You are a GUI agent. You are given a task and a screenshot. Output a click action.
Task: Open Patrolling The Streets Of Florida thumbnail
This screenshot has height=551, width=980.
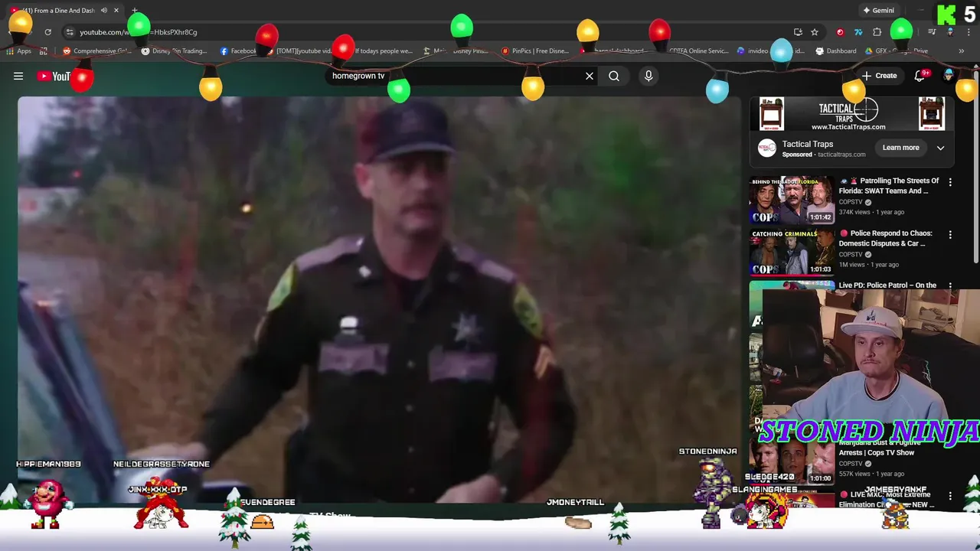[x=791, y=200]
